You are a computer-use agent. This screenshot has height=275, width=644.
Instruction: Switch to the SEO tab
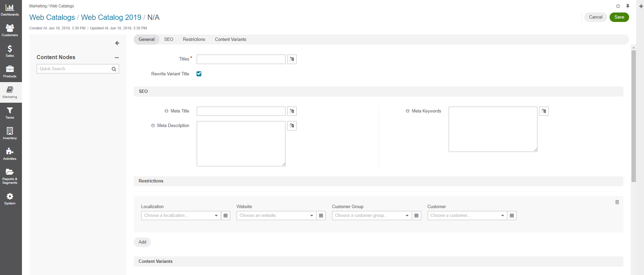169,40
